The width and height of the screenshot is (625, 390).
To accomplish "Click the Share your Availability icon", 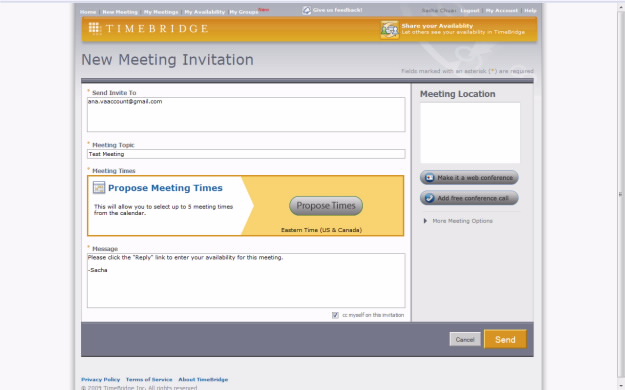I will (x=389, y=30).
